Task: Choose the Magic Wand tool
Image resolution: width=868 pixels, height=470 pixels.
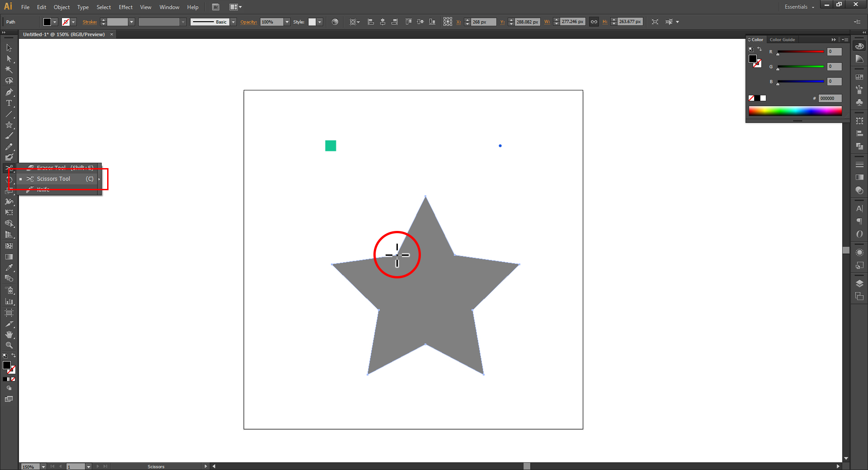Action: click(9, 70)
